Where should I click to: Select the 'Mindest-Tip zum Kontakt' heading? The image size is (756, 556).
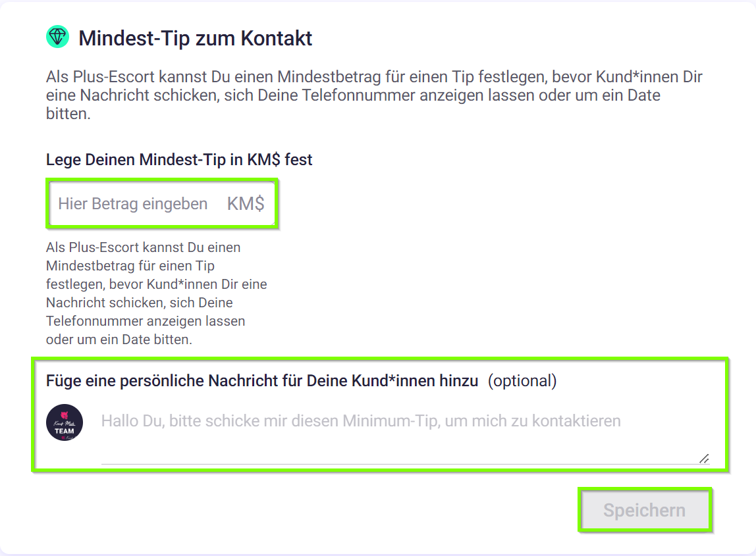point(196,38)
